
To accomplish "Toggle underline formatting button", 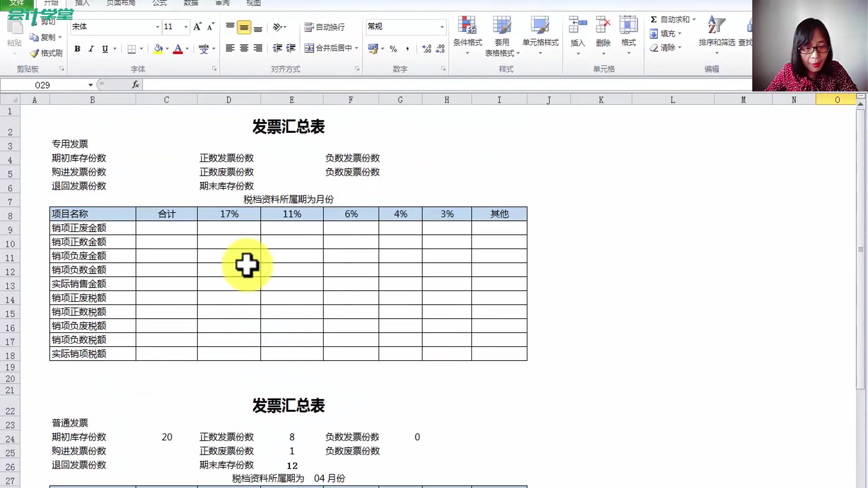I will pyautogui.click(x=105, y=48).
